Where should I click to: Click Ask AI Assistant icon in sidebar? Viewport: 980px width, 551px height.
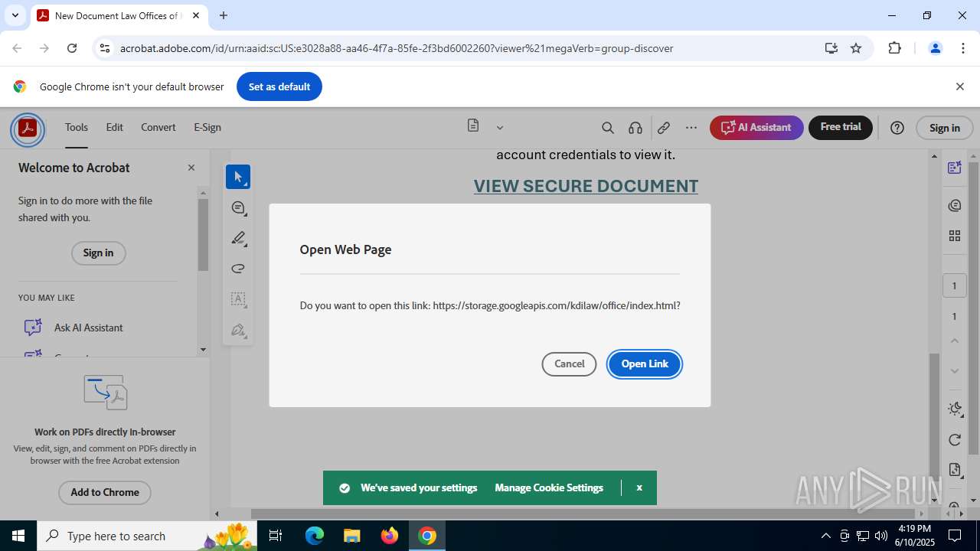coord(33,328)
